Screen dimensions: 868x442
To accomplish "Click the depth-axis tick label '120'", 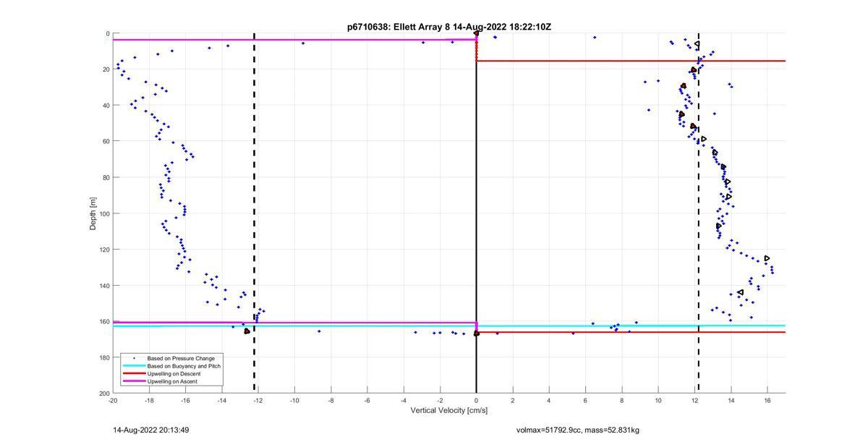I will coord(104,250).
